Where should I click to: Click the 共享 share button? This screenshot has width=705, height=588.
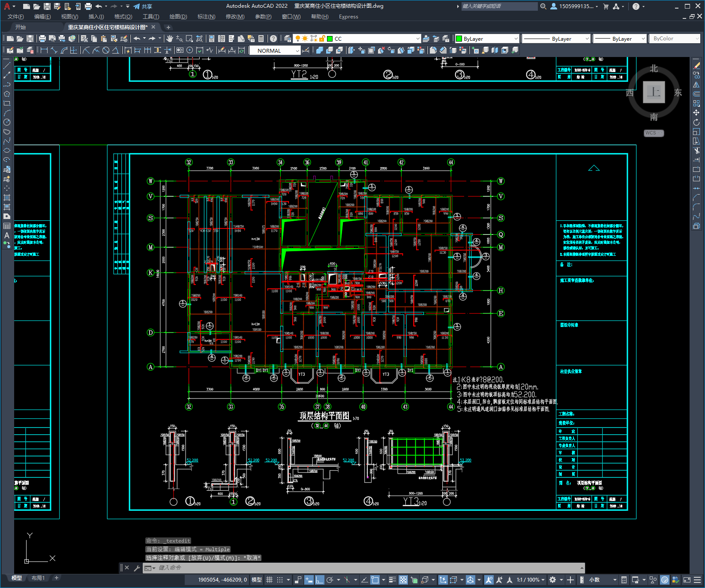pyautogui.click(x=143, y=6)
